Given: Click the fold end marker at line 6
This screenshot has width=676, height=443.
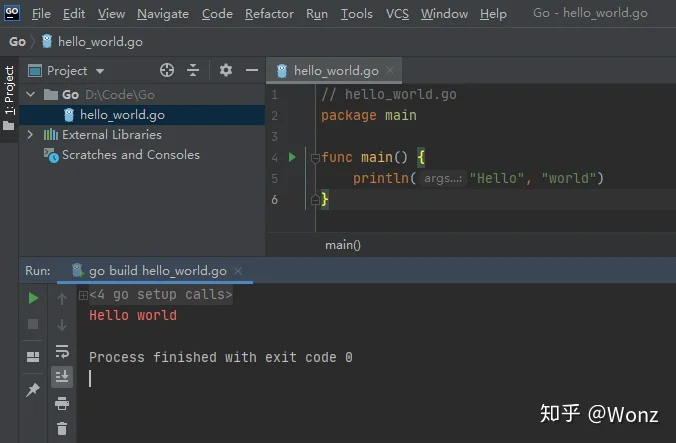Looking at the screenshot, I should (x=315, y=200).
